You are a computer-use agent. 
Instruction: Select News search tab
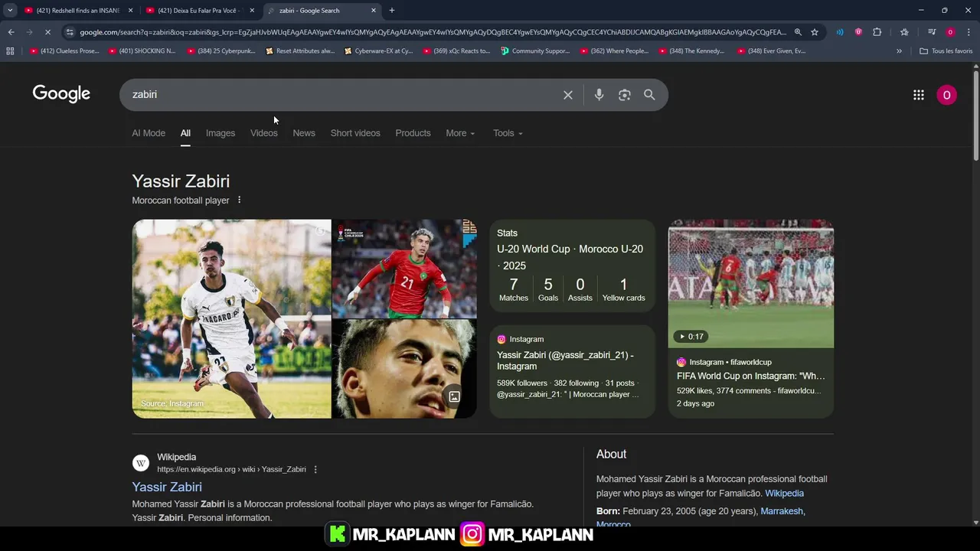(304, 133)
